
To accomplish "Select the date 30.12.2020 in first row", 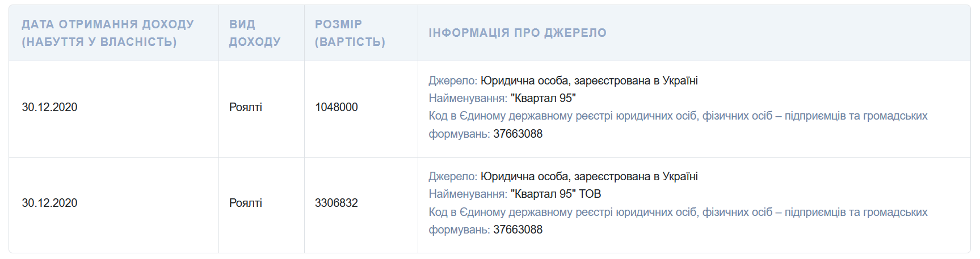I will click(49, 107).
